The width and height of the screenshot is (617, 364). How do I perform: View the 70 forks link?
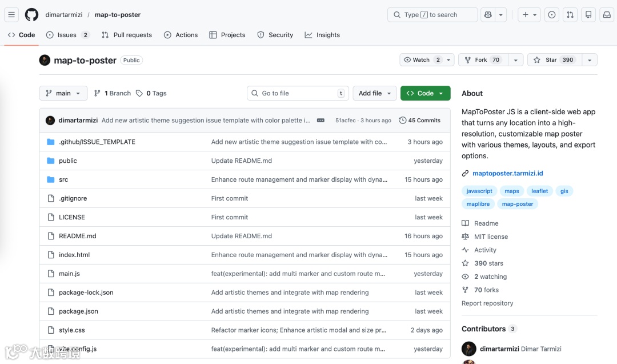[480, 290]
